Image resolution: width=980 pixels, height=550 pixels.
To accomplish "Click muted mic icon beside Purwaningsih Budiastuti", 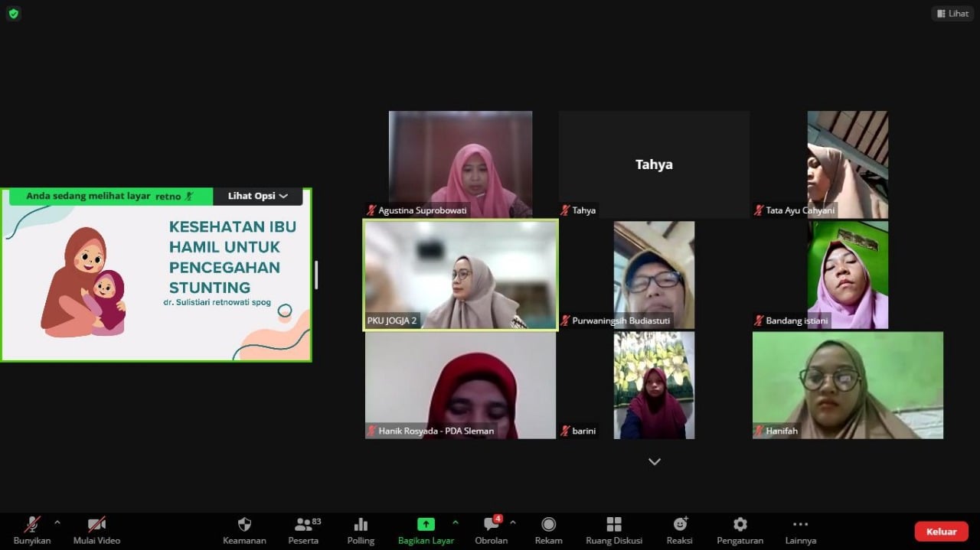I will click(565, 321).
